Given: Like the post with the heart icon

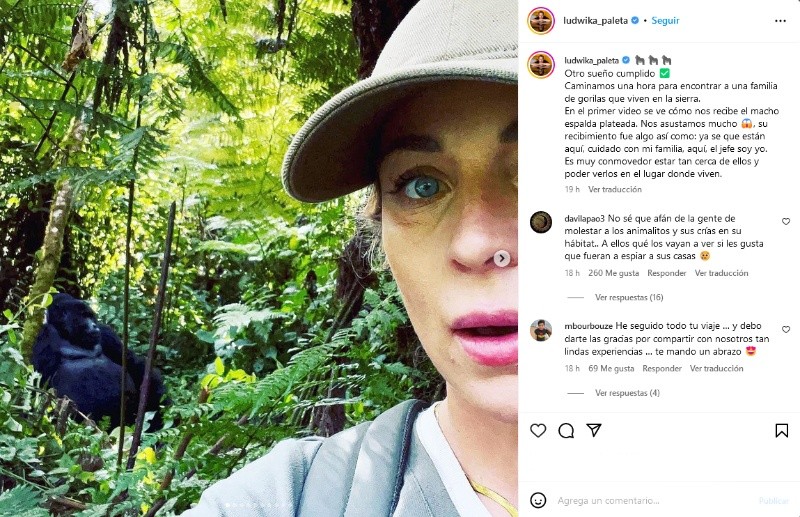Looking at the screenshot, I should click(x=538, y=430).
